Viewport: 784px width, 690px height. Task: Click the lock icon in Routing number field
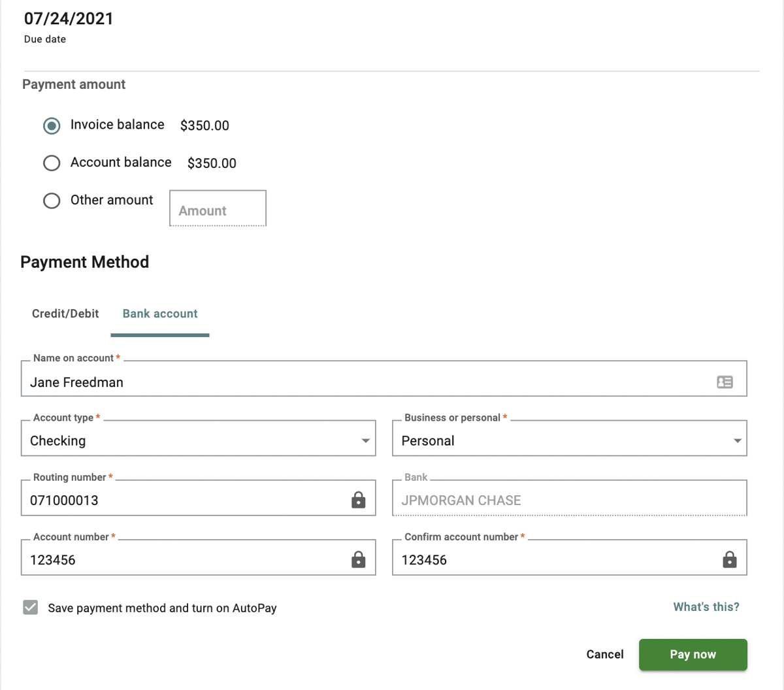358,500
